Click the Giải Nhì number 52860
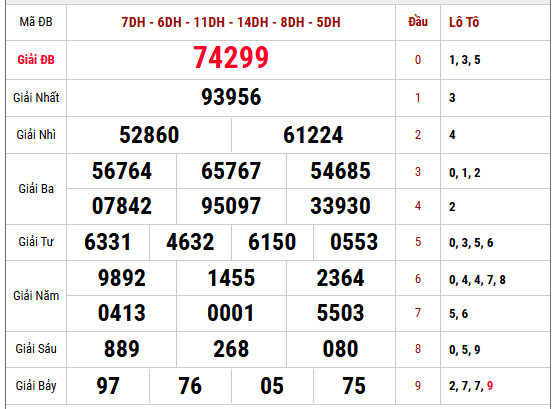554x409 pixels. (149, 135)
